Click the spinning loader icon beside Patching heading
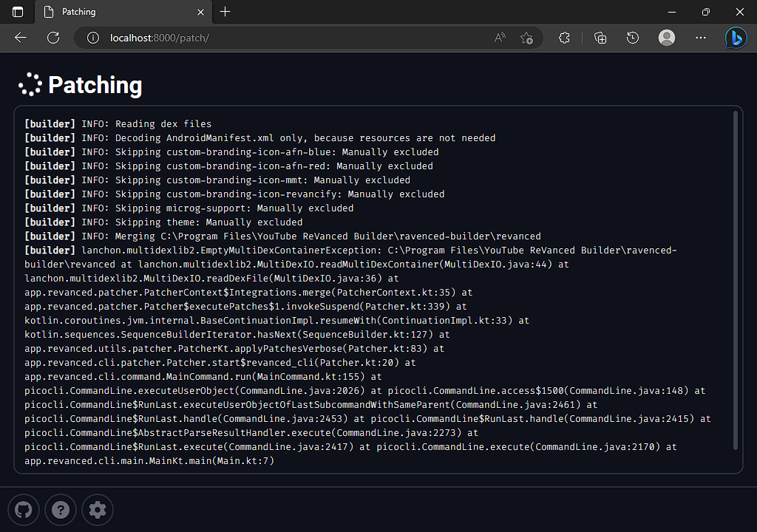 coord(30,85)
